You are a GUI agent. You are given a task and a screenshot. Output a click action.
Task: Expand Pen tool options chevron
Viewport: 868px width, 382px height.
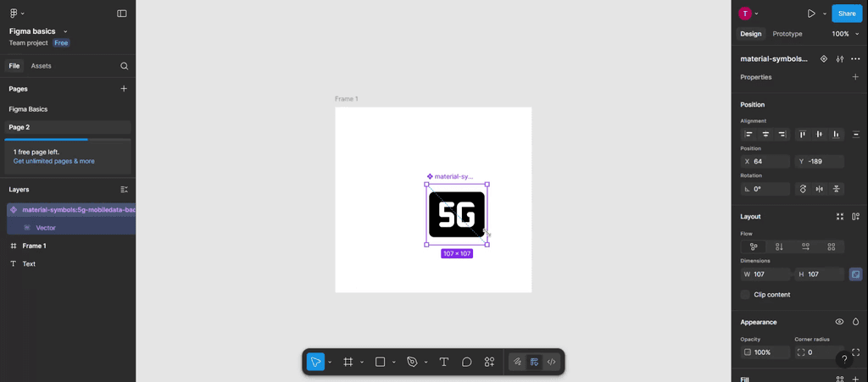click(426, 363)
